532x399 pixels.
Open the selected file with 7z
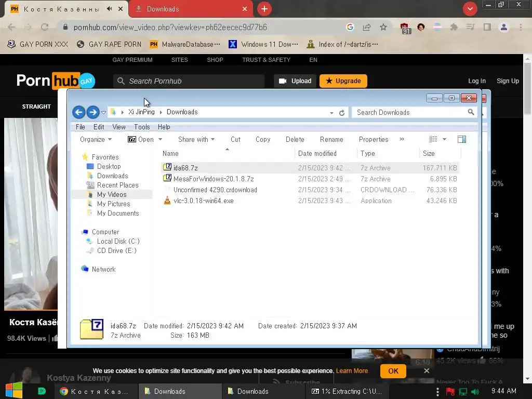(140, 139)
